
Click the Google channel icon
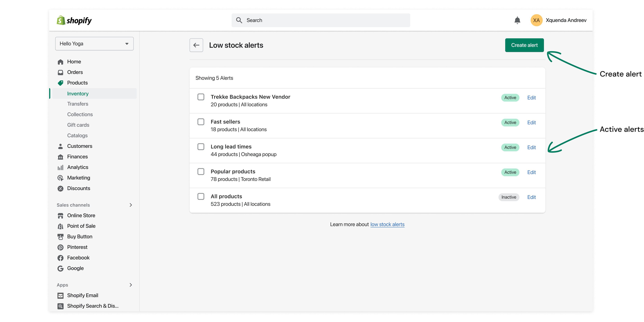pos(60,268)
